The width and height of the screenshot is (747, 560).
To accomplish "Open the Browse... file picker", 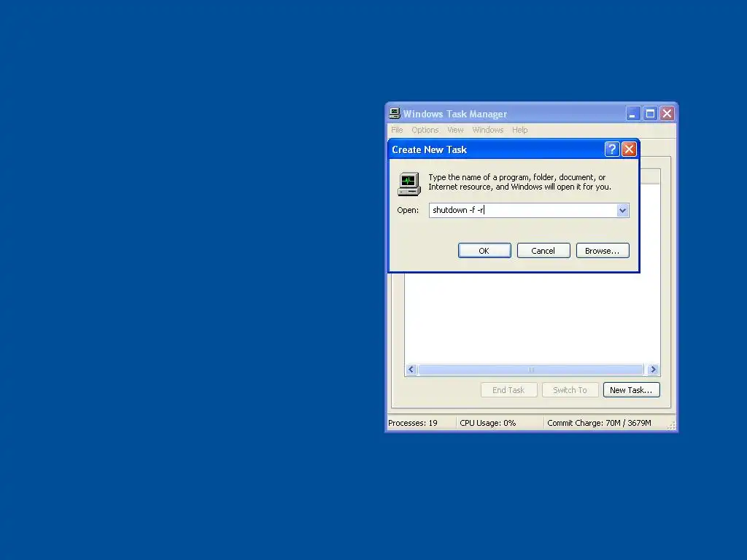I will [x=602, y=251].
